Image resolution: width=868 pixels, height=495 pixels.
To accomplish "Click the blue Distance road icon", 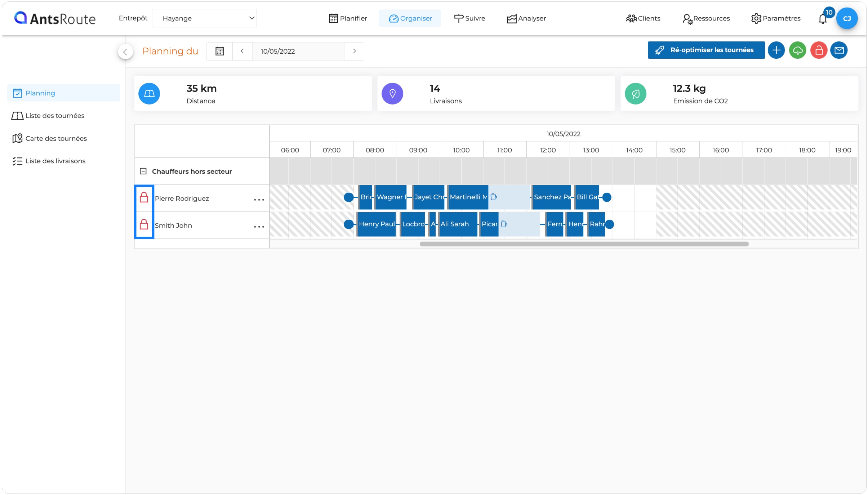I will [x=149, y=94].
